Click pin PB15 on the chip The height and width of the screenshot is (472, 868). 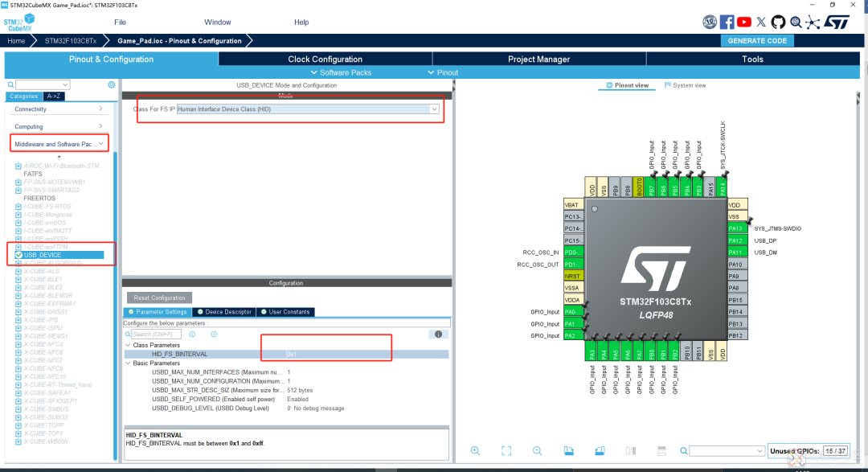pos(737,300)
